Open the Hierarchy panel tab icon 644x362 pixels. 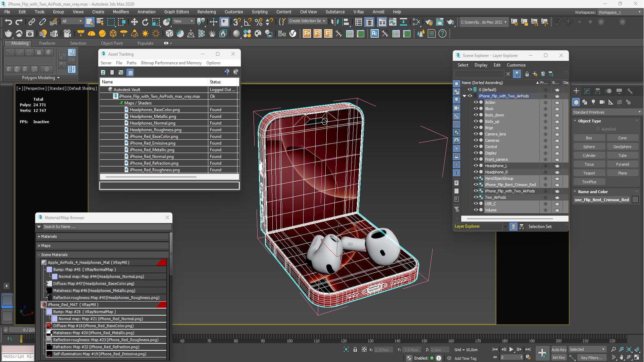point(598,91)
